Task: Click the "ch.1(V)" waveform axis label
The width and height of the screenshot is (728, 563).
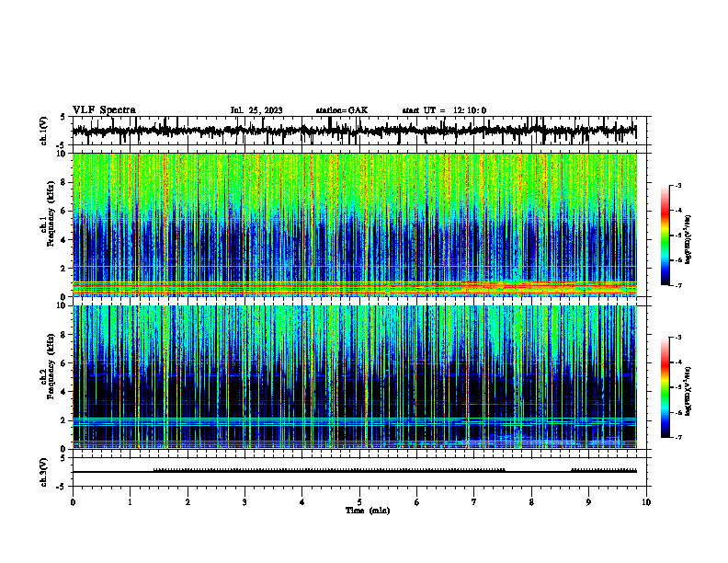Action: [x=44, y=131]
